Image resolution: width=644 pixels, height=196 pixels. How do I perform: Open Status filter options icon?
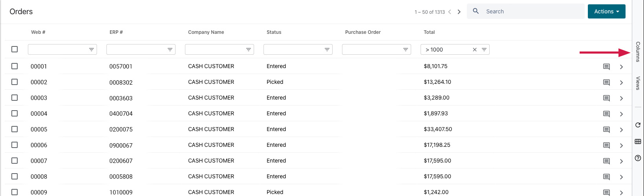327,50
